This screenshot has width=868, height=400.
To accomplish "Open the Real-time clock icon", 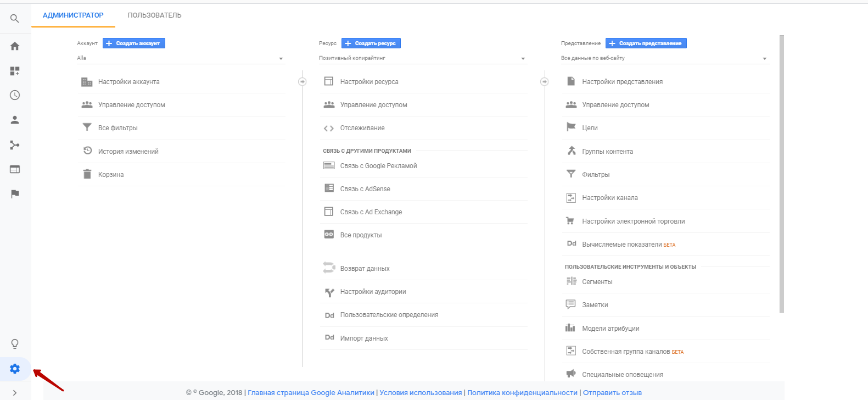I will pos(15,95).
